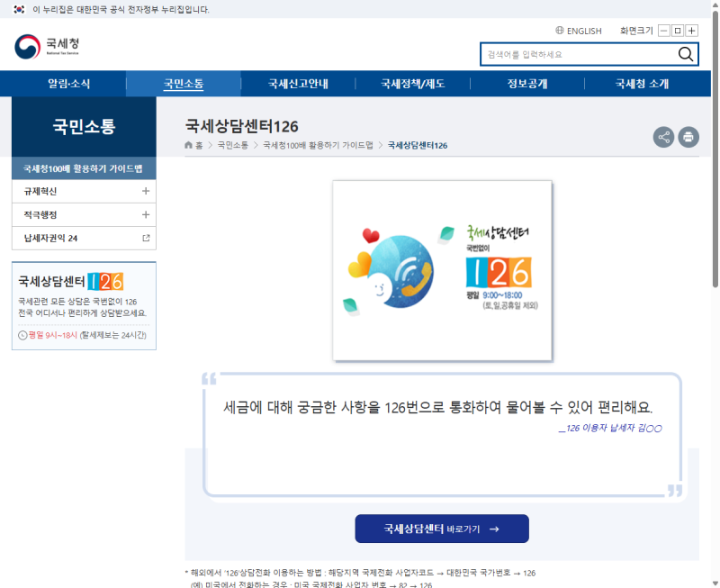The height and width of the screenshot is (588, 720).
Task: Open the 국세신고안내 main menu
Action: tap(298, 84)
